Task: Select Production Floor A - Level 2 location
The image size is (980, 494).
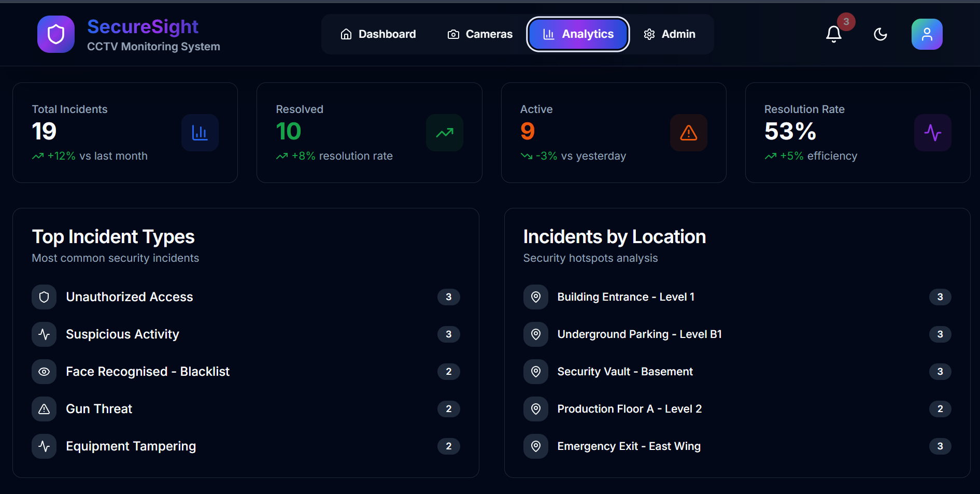Action: (630, 409)
